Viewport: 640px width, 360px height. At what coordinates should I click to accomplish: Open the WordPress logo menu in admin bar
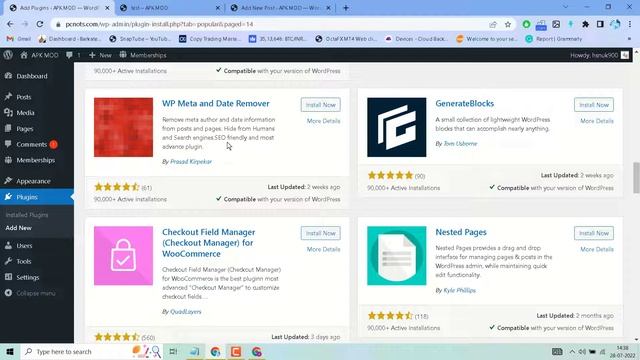click(x=8, y=55)
